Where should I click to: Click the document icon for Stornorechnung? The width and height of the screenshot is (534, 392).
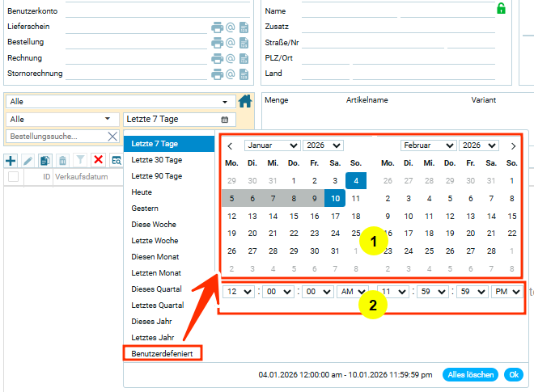pyautogui.click(x=243, y=74)
